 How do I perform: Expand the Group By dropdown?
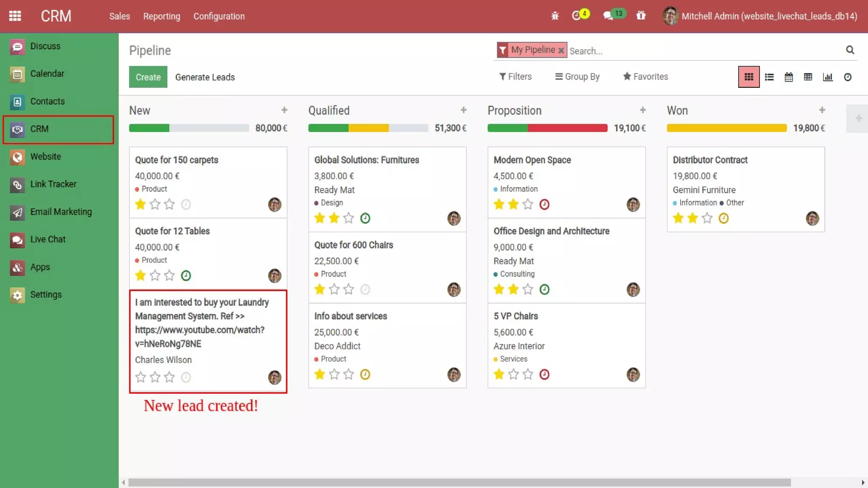click(578, 77)
